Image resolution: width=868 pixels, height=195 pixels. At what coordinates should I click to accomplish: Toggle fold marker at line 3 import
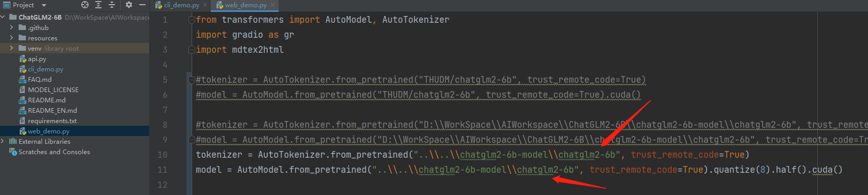point(192,50)
